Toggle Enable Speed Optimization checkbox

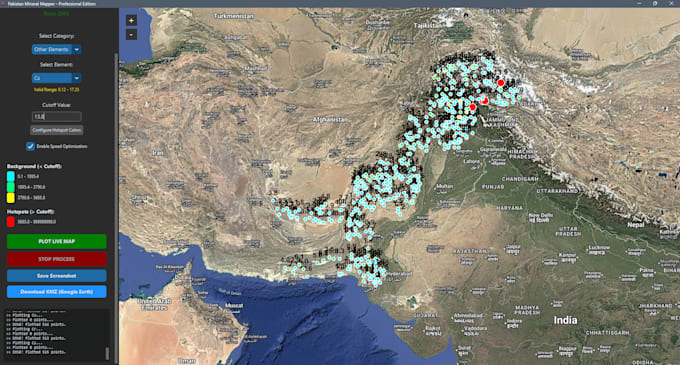coord(30,146)
